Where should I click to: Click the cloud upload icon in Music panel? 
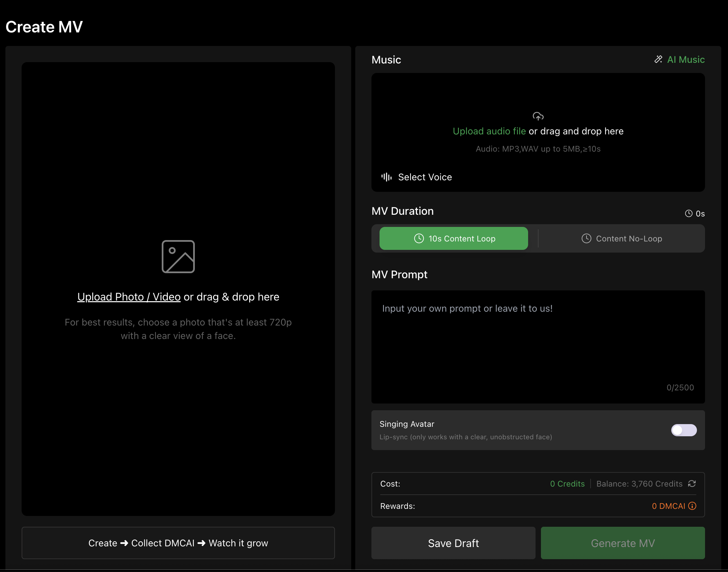[538, 116]
